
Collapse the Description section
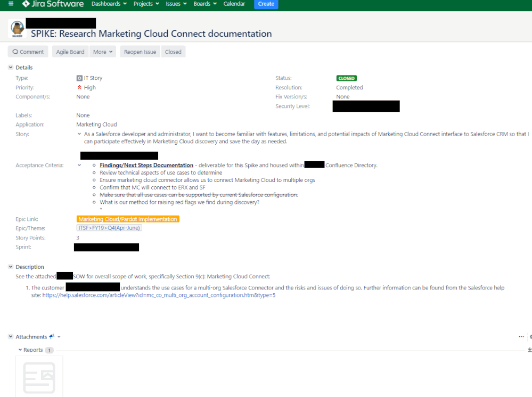tap(11, 267)
